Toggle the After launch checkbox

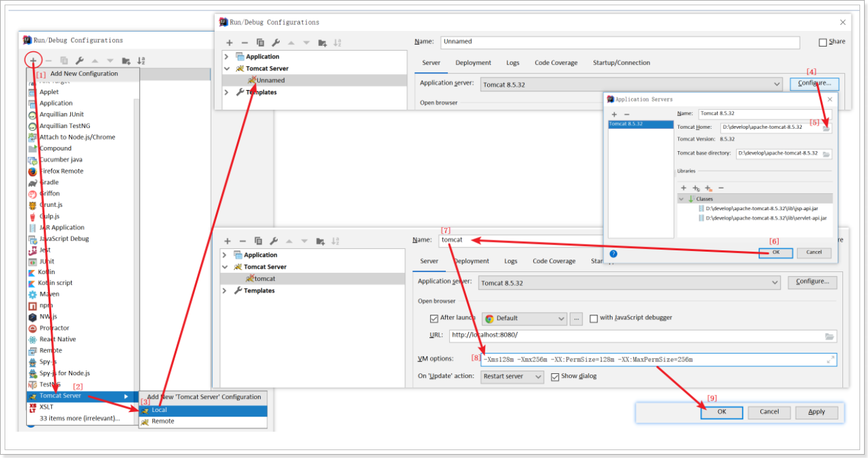click(x=433, y=318)
